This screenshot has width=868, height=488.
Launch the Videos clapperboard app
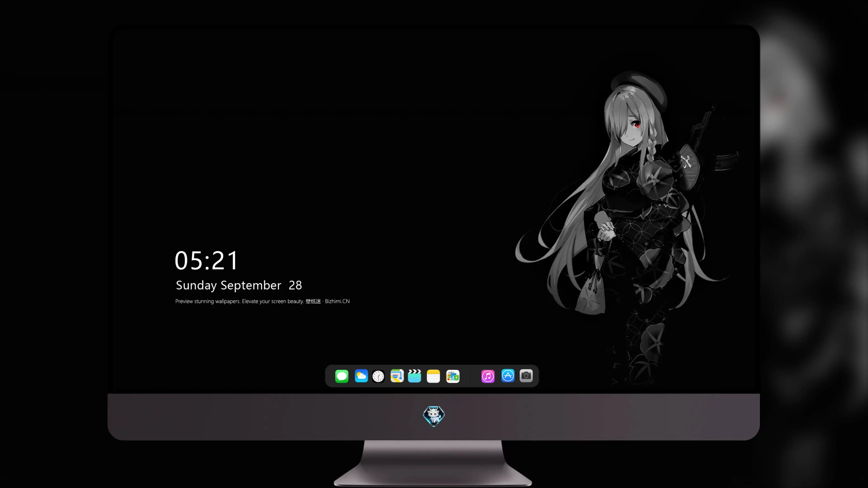click(415, 376)
